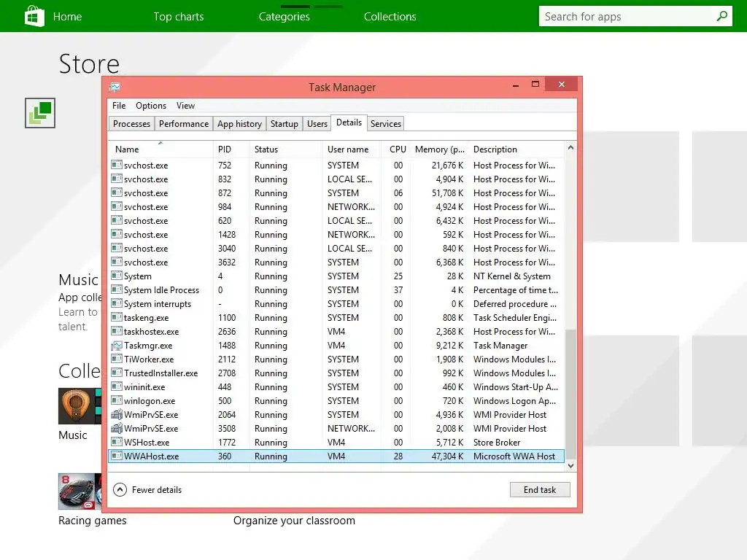Sort by the CPU column header
The width and height of the screenshot is (747, 560).
396,149
